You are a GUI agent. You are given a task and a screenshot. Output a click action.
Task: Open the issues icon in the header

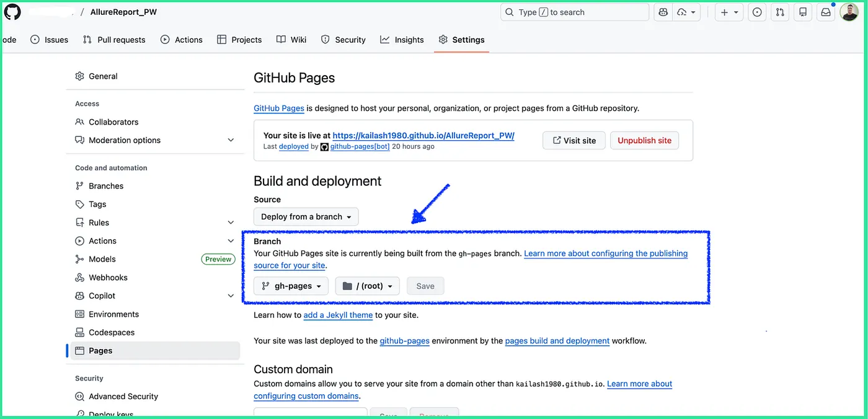click(757, 12)
